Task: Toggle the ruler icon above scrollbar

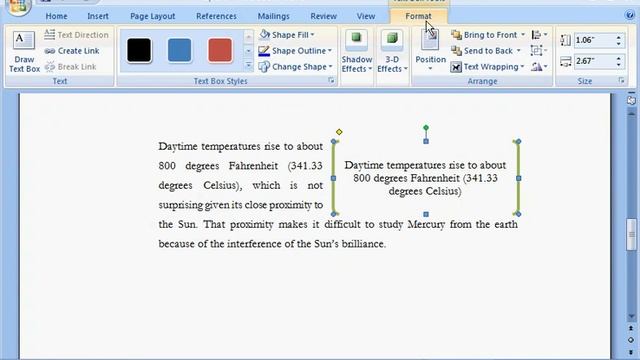Action: click(x=631, y=100)
